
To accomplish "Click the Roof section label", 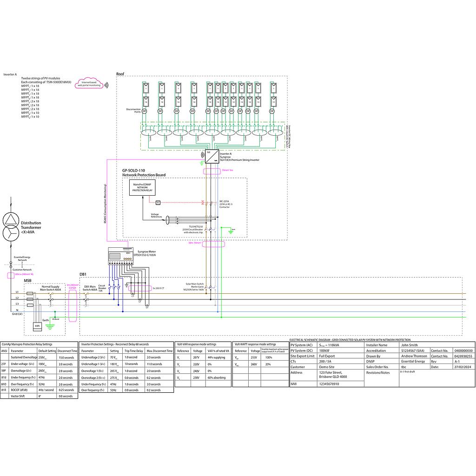I will coord(120,74).
